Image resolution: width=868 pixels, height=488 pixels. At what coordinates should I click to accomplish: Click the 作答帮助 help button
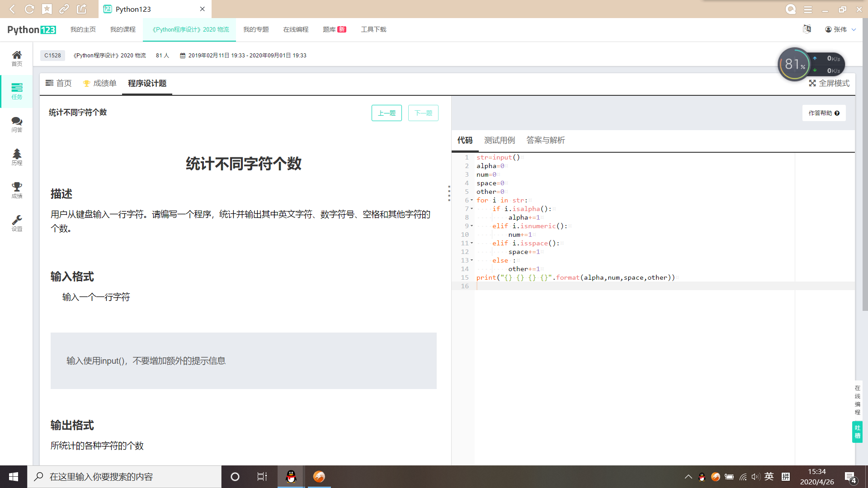(x=824, y=113)
